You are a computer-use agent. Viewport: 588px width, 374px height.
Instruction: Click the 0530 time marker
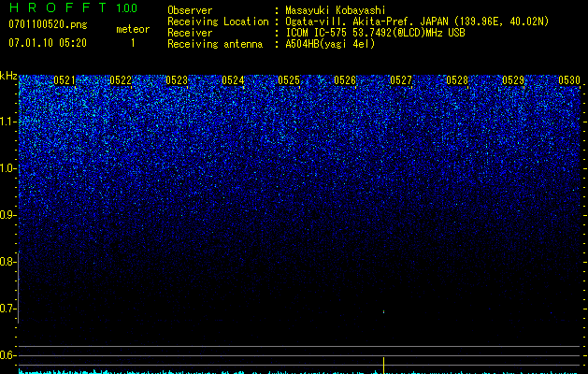[x=569, y=80]
